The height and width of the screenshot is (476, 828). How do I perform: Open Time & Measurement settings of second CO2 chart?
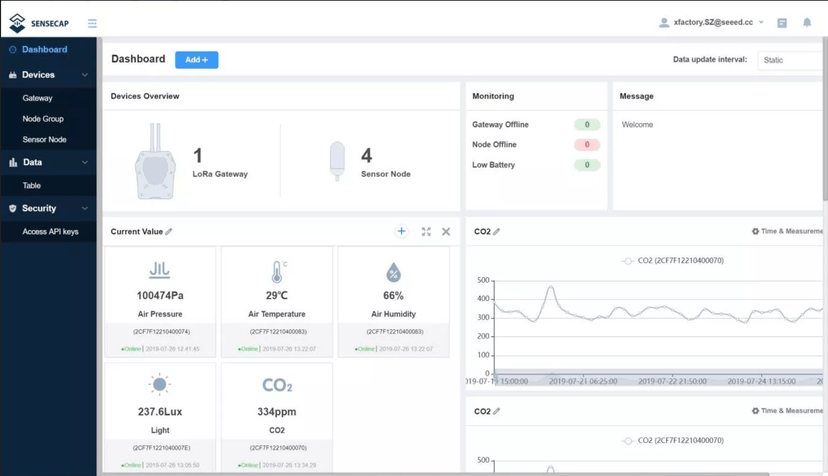(x=787, y=411)
